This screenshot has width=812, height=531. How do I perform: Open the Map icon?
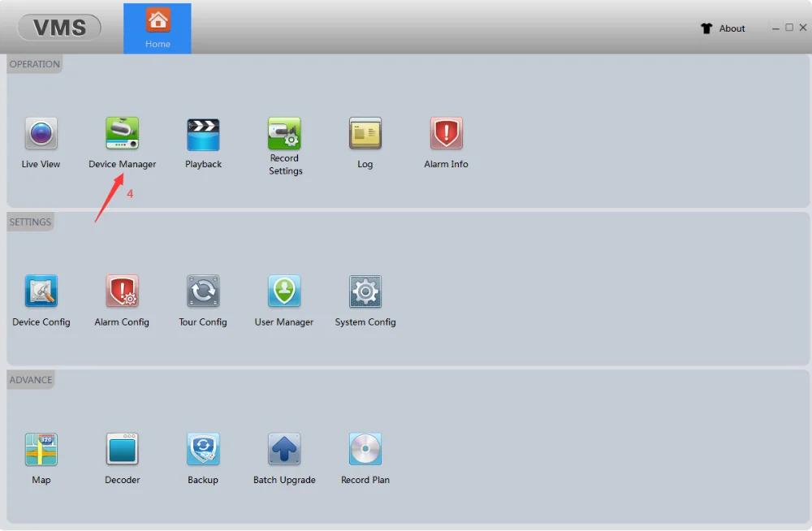[41, 449]
